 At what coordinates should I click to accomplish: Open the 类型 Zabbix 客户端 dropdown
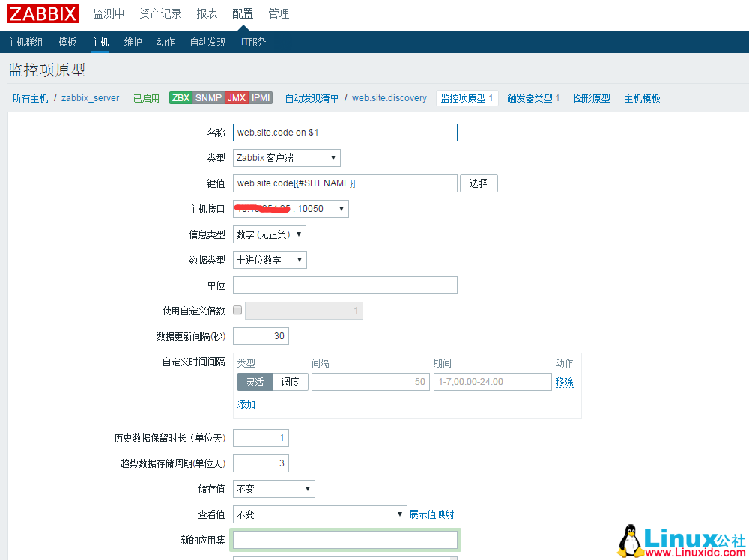tap(287, 158)
